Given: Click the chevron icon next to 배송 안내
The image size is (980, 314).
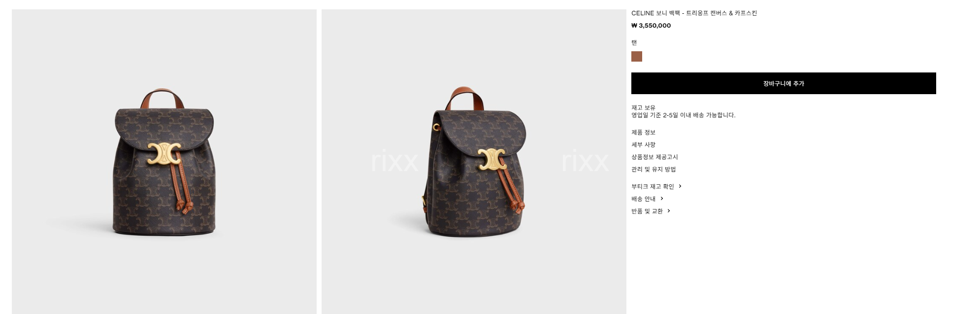Looking at the screenshot, I should tap(662, 199).
